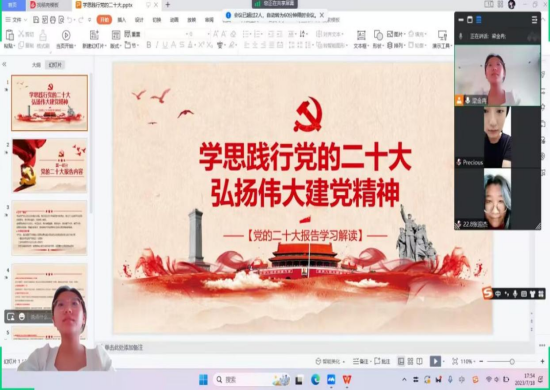Toggle Bold formatting in the ribbon

[149, 45]
